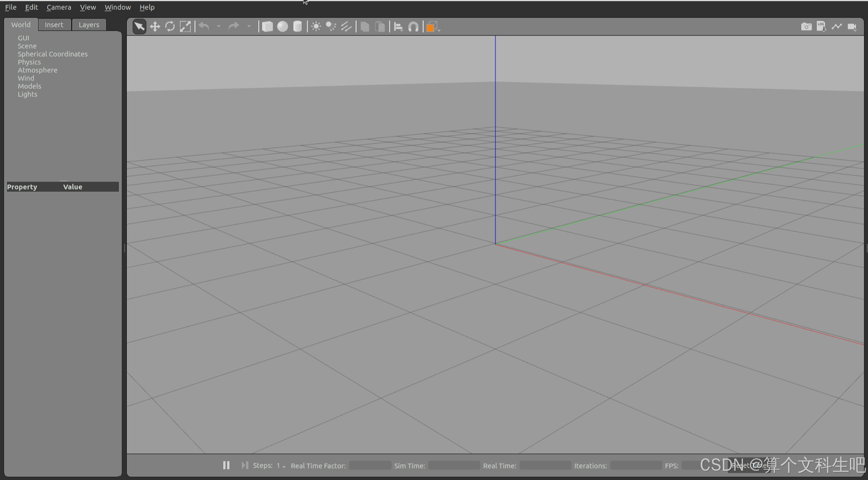Select the arrow selection mode tool
Screen dimensions: 868x480
click(139, 26)
